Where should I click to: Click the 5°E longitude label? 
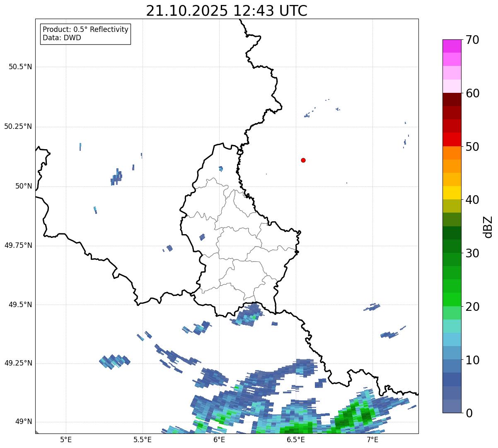point(66,439)
